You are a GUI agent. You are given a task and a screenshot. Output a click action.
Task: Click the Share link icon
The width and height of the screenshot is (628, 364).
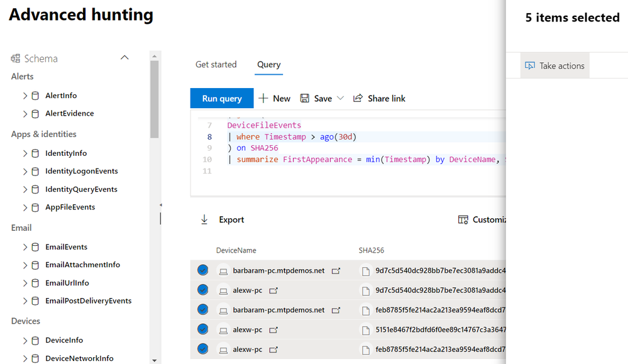coord(358,98)
